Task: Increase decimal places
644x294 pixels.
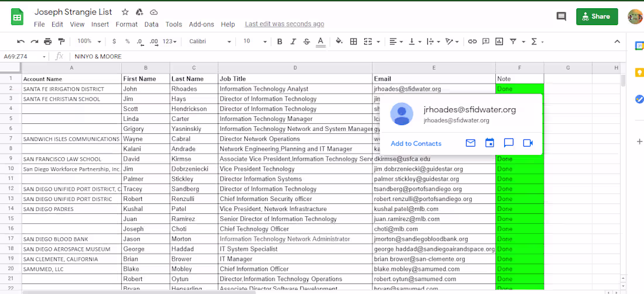Action: (154, 41)
